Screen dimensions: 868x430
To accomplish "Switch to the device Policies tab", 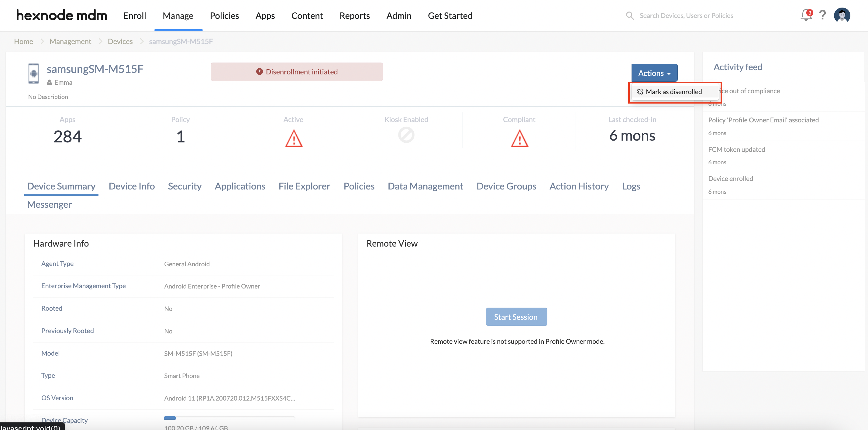I will (x=359, y=186).
